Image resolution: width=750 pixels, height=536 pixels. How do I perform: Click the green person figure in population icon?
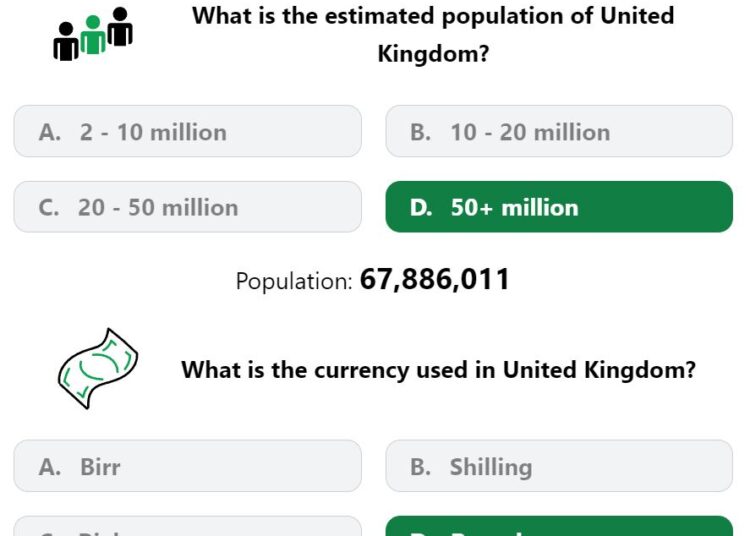93,35
